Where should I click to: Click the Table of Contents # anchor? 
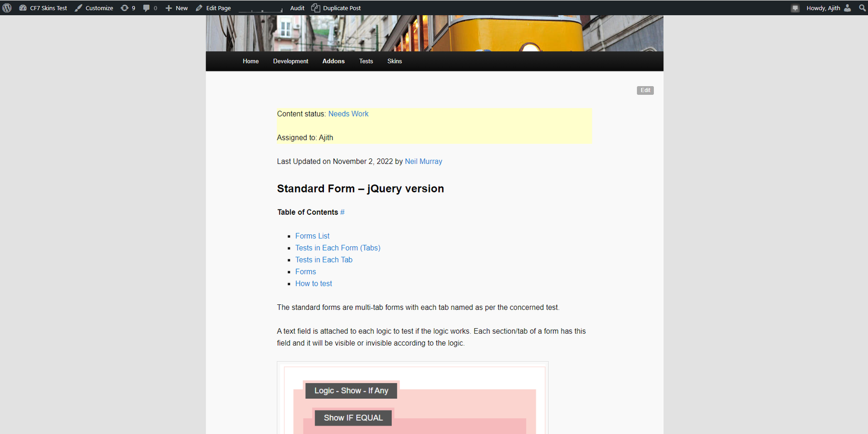[x=342, y=212]
